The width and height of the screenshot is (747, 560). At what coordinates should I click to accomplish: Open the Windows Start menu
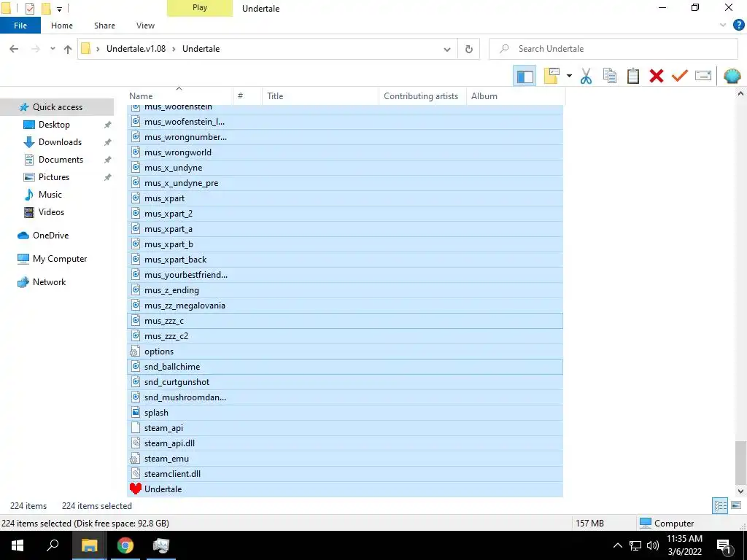[x=18, y=545]
